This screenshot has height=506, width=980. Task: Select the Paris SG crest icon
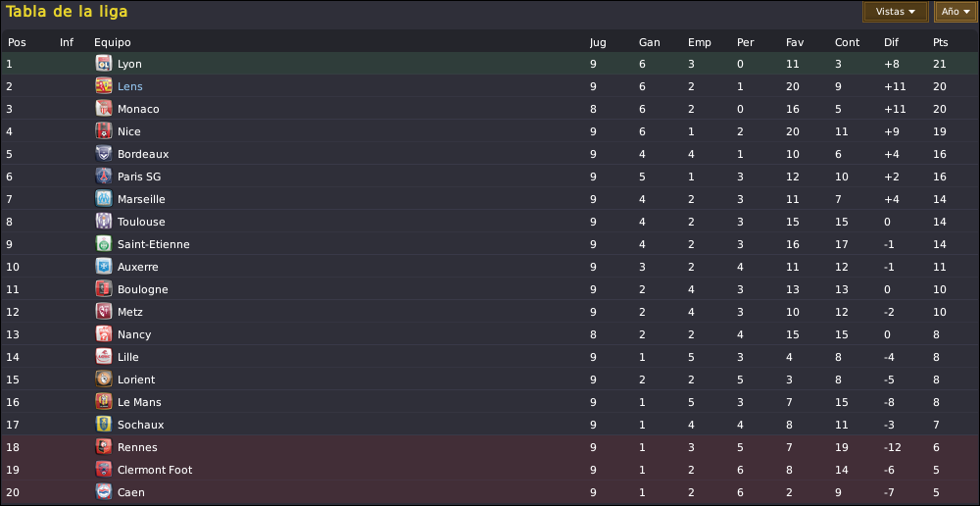(104, 177)
